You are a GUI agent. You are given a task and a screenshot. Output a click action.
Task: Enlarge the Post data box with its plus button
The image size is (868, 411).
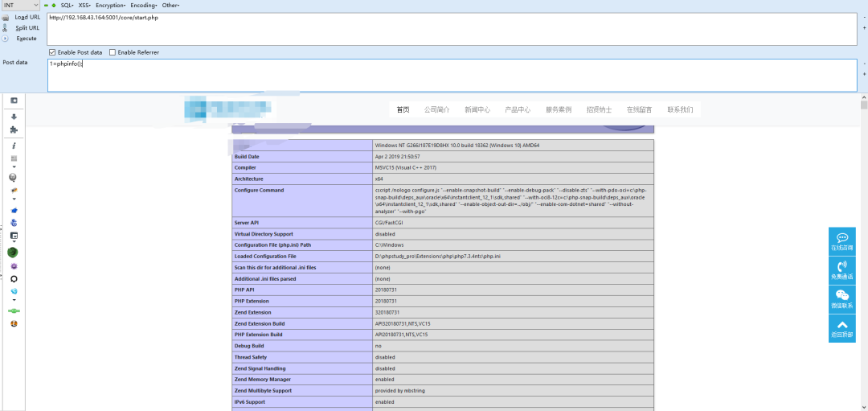coord(865,74)
